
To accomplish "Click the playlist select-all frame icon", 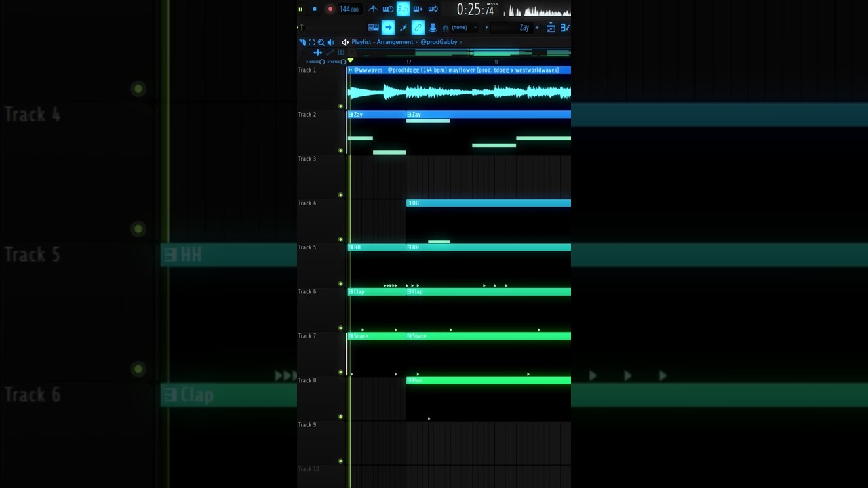I will click(x=312, y=42).
